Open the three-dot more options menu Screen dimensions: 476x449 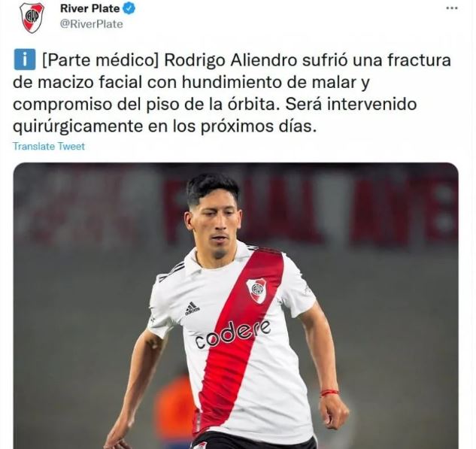click(452, 8)
